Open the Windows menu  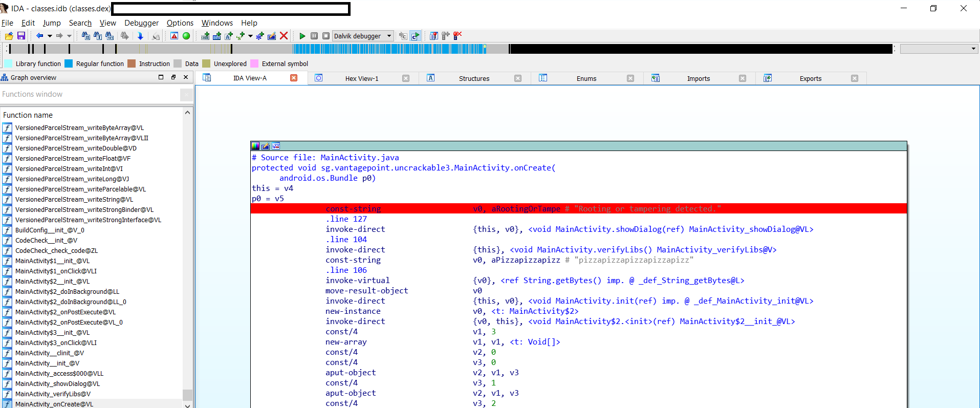(217, 23)
